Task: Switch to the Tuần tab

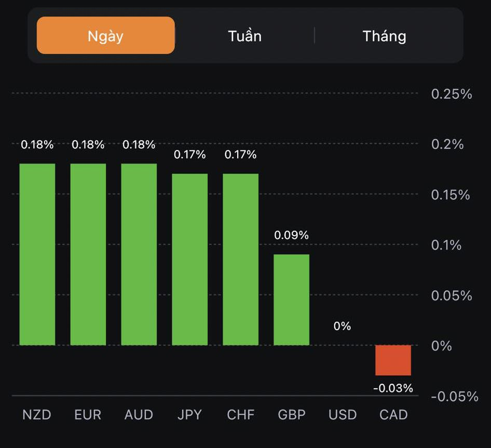Action: pyautogui.click(x=244, y=36)
